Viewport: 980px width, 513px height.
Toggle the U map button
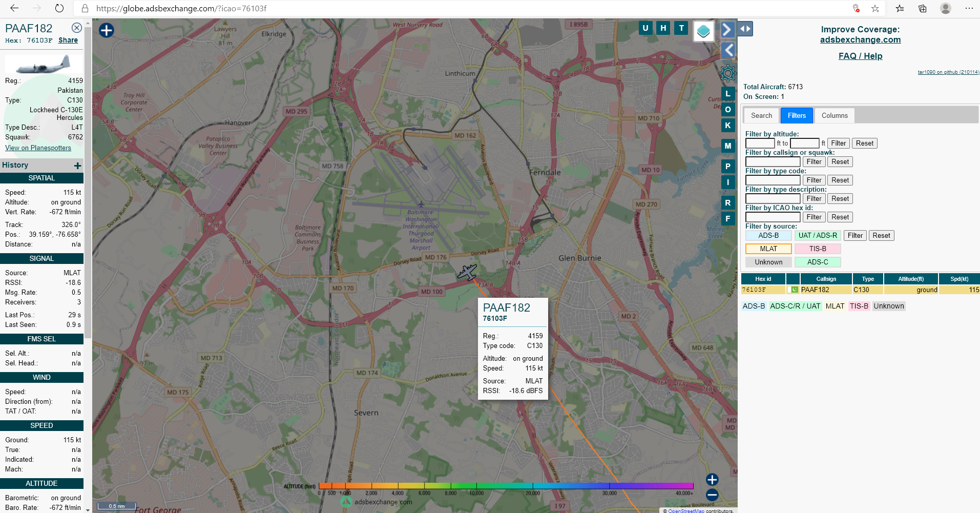click(x=645, y=28)
